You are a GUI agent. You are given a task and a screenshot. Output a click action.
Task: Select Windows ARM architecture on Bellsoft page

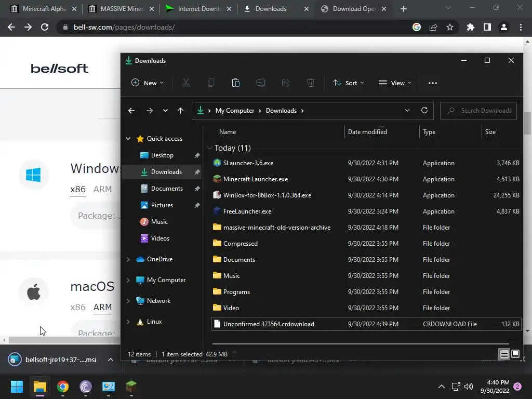[102, 189]
